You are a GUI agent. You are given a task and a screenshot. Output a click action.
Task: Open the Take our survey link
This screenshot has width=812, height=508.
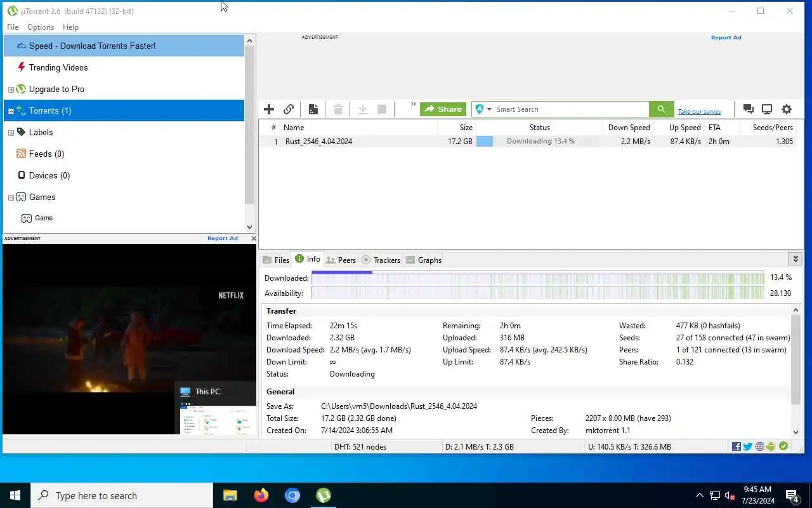point(699,112)
